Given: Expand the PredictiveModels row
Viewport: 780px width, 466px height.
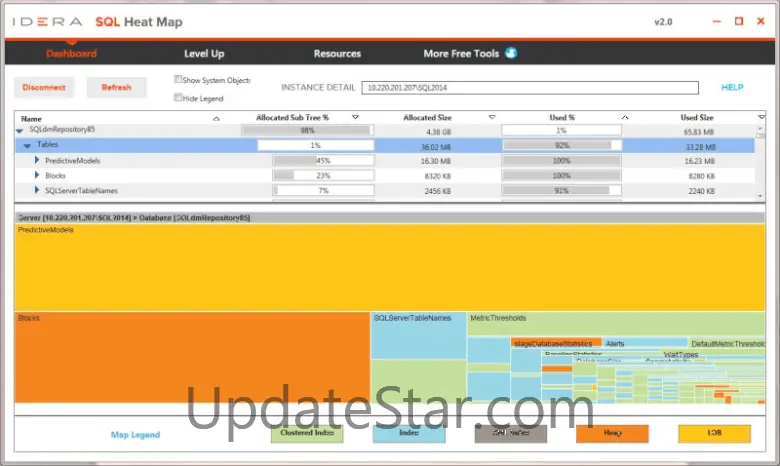Looking at the screenshot, I should pyautogui.click(x=36, y=160).
